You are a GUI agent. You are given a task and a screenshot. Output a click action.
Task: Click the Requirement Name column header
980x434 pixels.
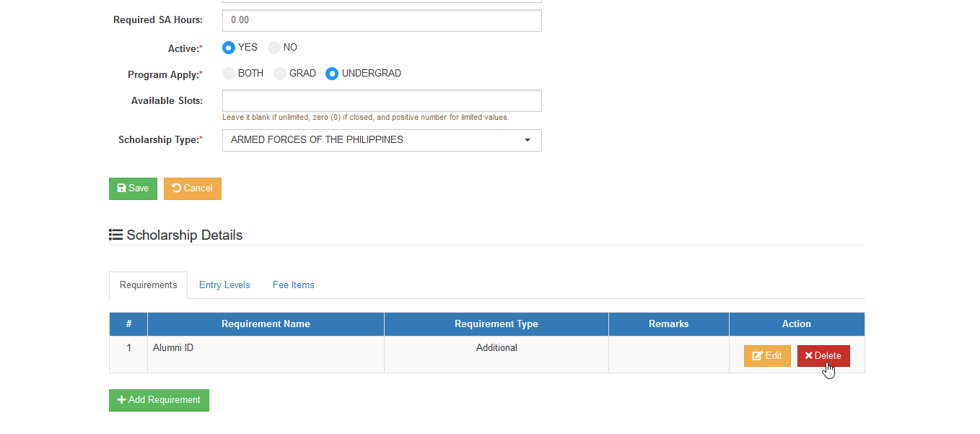[266, 324]
